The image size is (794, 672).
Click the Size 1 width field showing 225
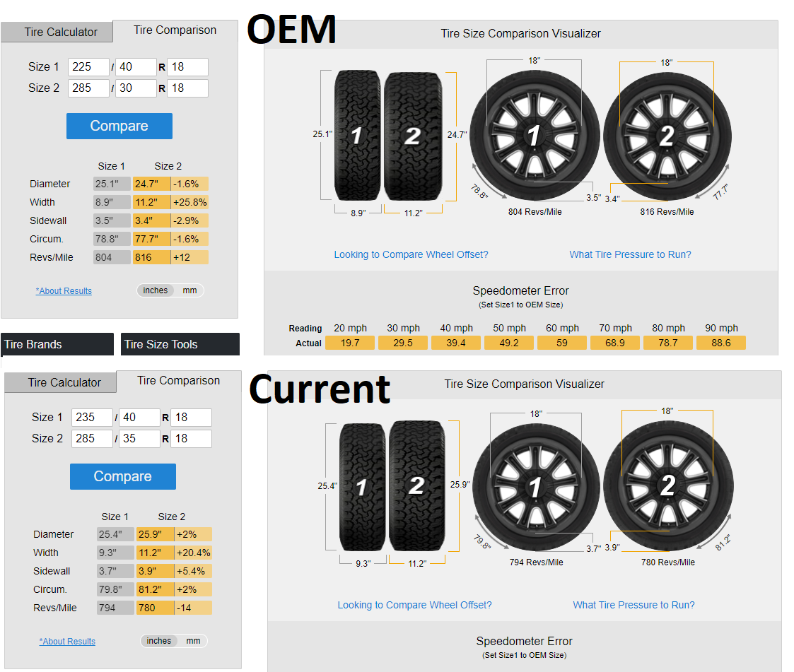click(x=88, y=66)
